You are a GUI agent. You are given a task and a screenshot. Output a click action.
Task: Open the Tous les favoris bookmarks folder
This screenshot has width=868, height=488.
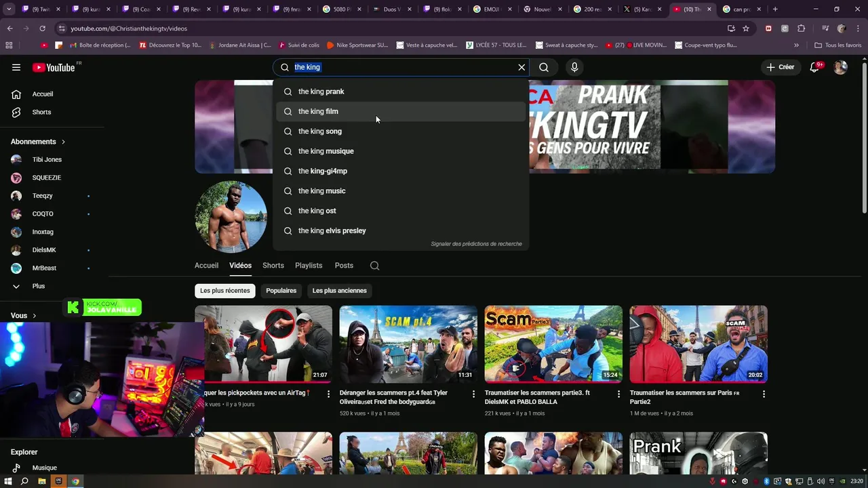click(838, 45)
